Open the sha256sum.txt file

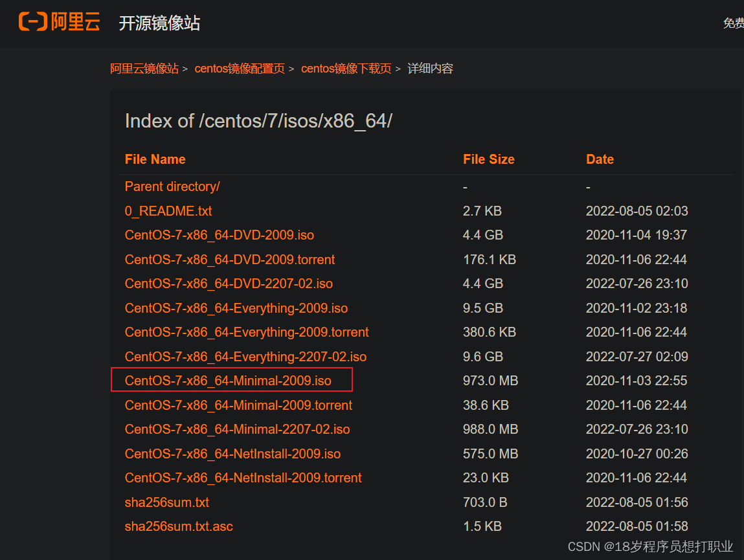(166, 502)
